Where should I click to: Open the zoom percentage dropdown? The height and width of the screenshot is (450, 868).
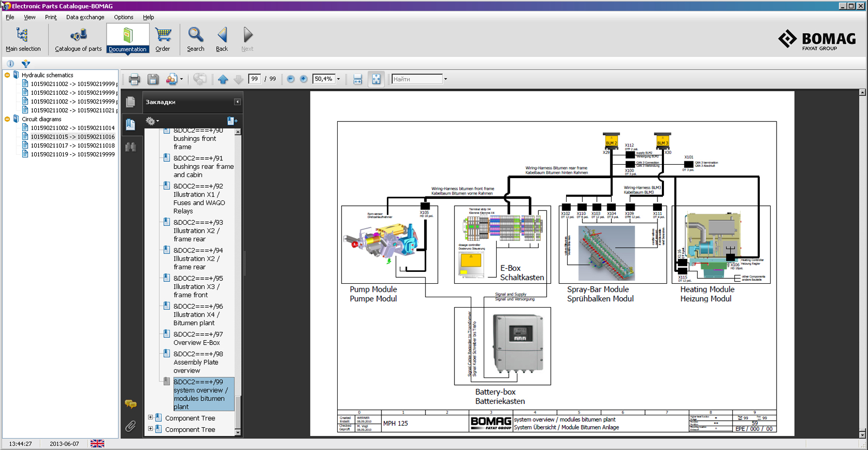339,79
